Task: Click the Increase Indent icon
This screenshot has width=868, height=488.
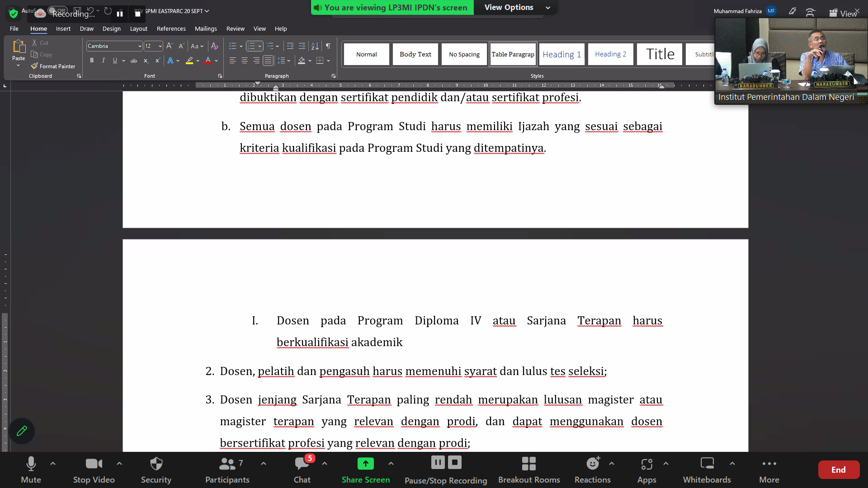Action: pyautogui.click(x=302, y=46)
